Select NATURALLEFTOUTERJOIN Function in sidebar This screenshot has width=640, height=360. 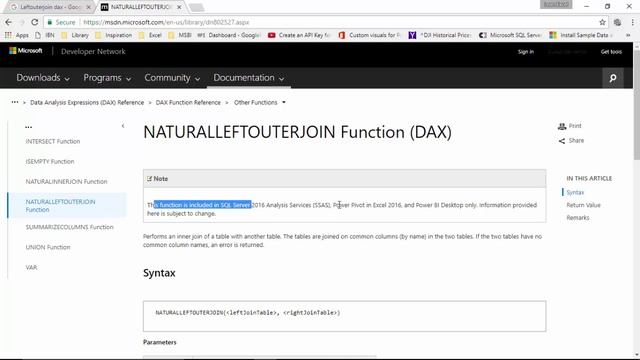click(x=60, y=206)
